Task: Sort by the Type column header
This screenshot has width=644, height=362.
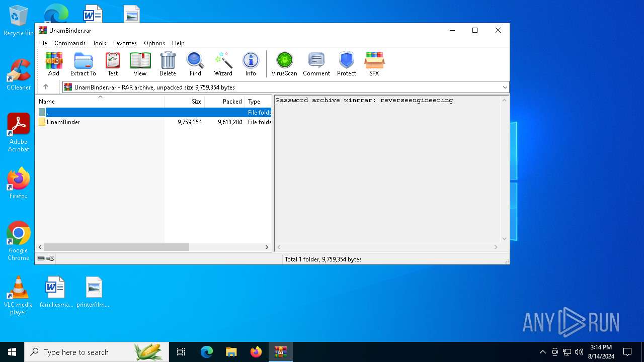Action: click(258, 101)
